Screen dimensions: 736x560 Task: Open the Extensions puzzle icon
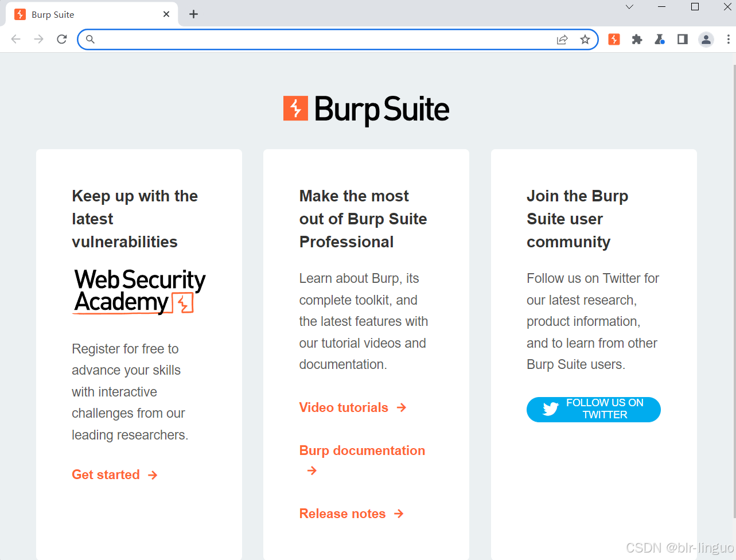[637, 39]
